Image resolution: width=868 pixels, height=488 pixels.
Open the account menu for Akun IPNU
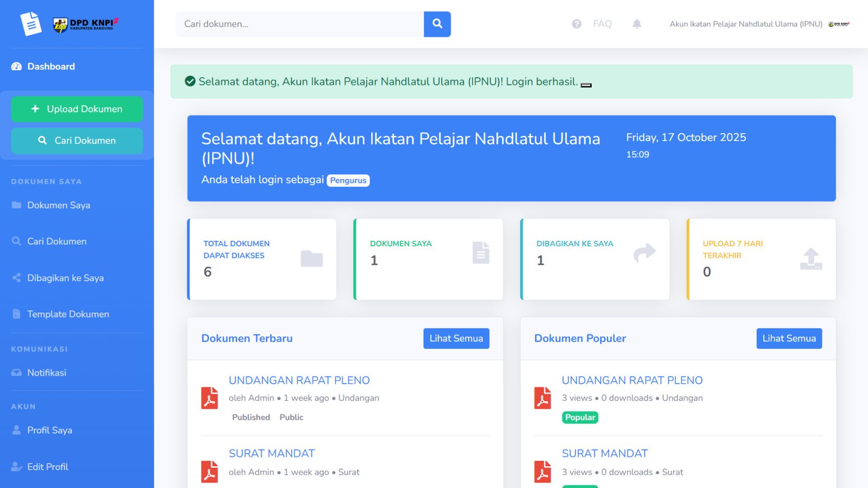(746, 24)
